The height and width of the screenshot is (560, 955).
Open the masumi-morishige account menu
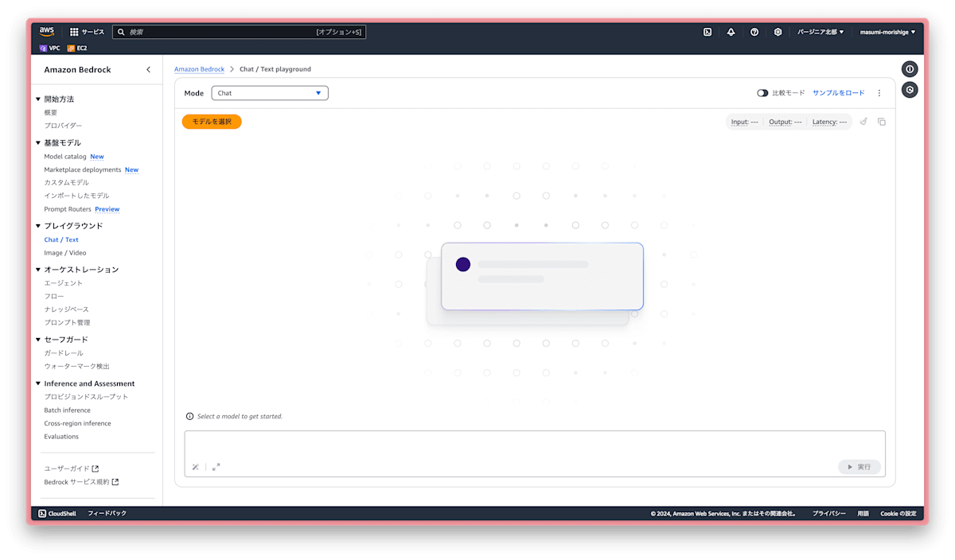[x=887, y=32]
